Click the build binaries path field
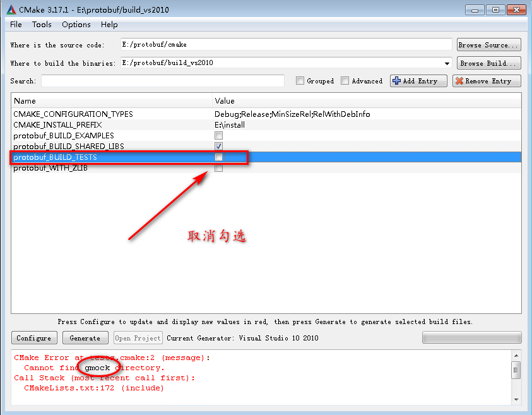This screenshot has width=532, height=415. pos(287,63)
